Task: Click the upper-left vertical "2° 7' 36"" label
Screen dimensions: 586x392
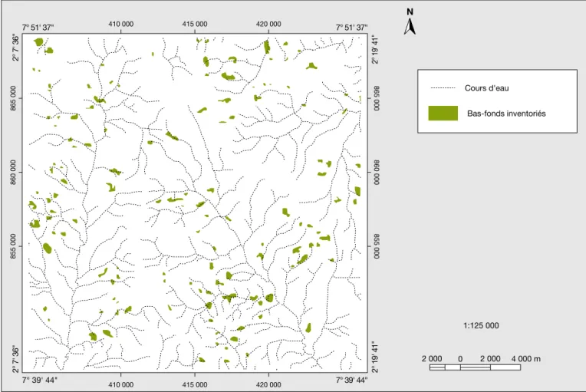Action: click(15, 48)
